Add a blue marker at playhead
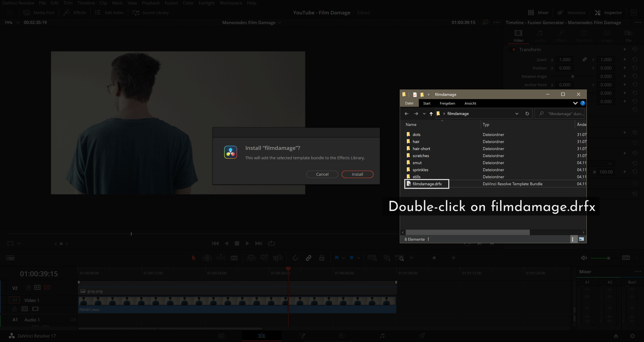This screenshot has height=342, width=644. point(352,258)
